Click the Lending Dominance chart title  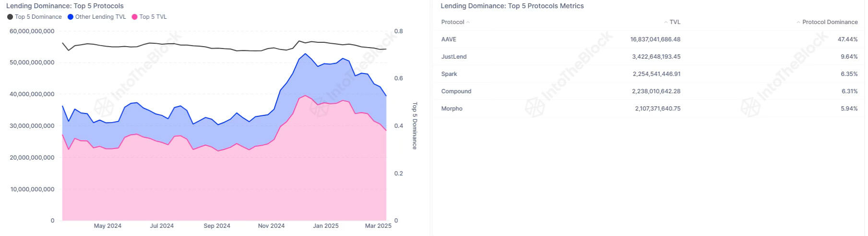tap(65, 6)
